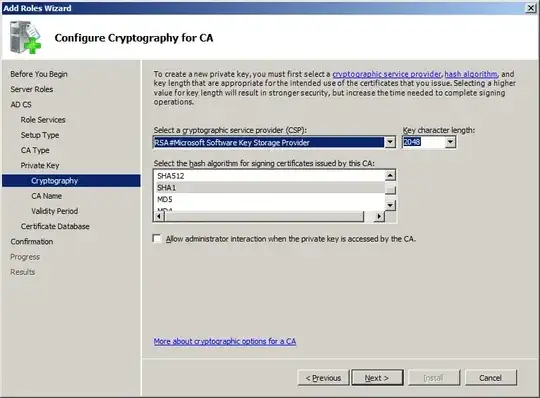
Task: Select SHA1 hash algorithm
Action: tap(270, 188)
